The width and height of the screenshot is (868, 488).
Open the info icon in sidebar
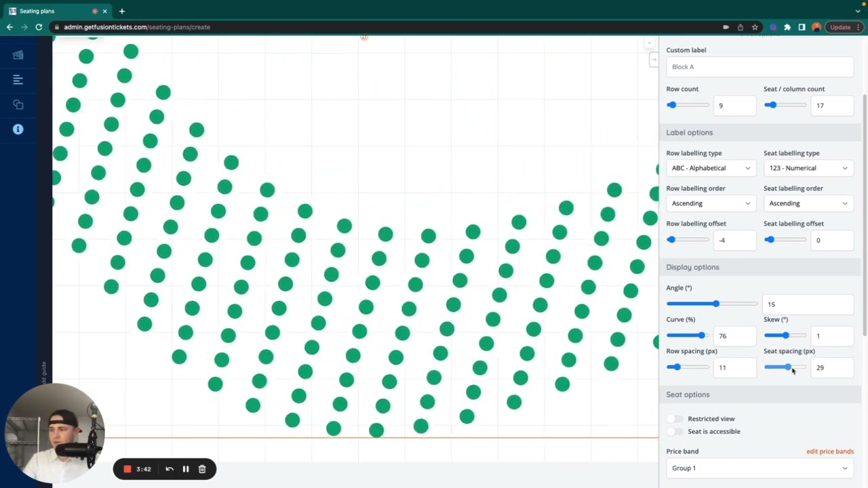(18, 129)
